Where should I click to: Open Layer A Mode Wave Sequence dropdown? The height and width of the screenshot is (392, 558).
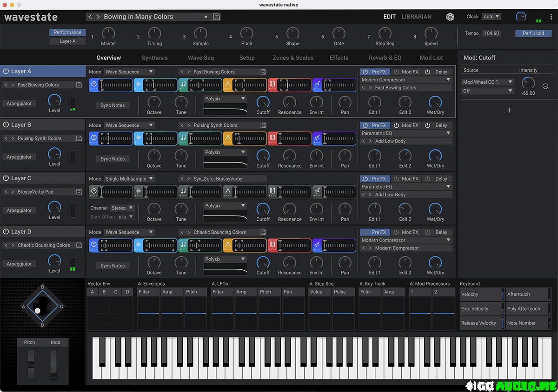click(x=129, y=72)
